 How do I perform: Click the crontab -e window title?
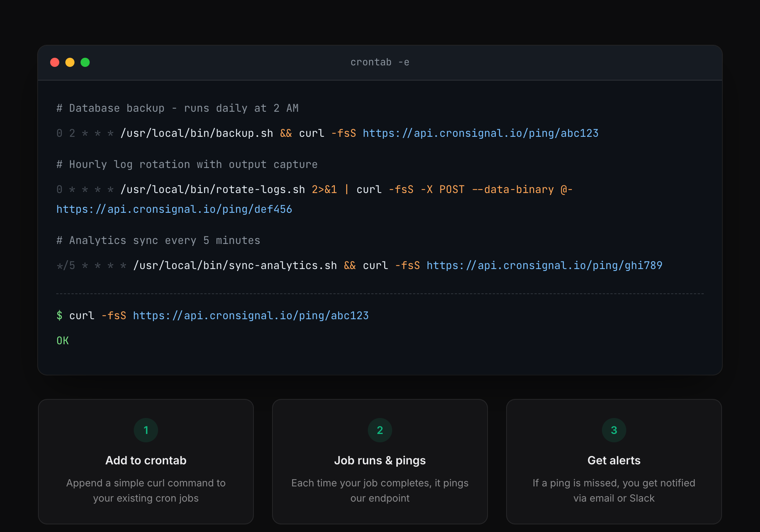379,62
